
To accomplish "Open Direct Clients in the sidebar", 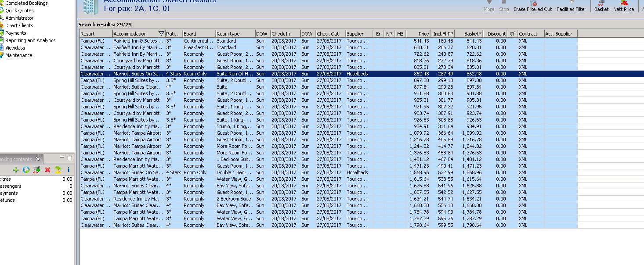I will (x=19, y=25).
